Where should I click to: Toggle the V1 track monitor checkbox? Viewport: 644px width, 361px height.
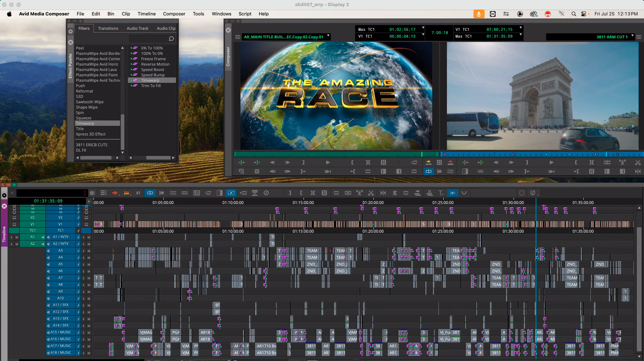pos(86,224)
